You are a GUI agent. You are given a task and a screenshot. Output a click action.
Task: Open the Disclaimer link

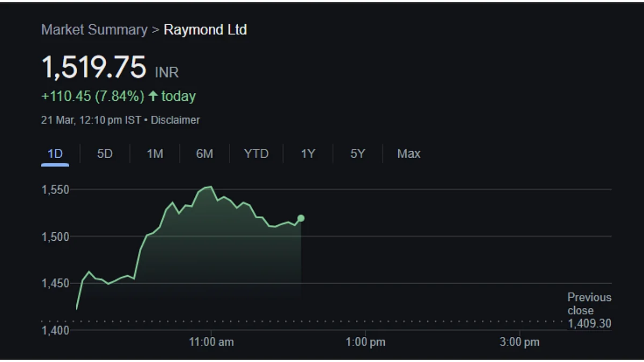[x=175, y=120]
